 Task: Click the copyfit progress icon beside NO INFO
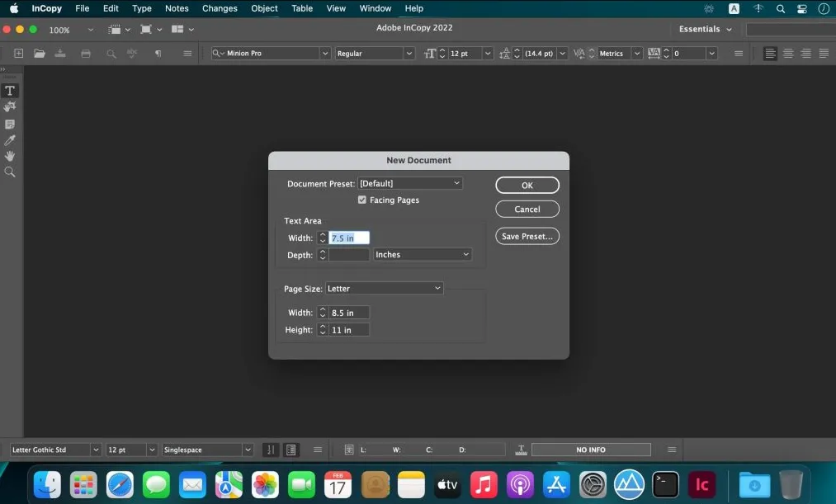pyautogui.click(x=522, y=450)
